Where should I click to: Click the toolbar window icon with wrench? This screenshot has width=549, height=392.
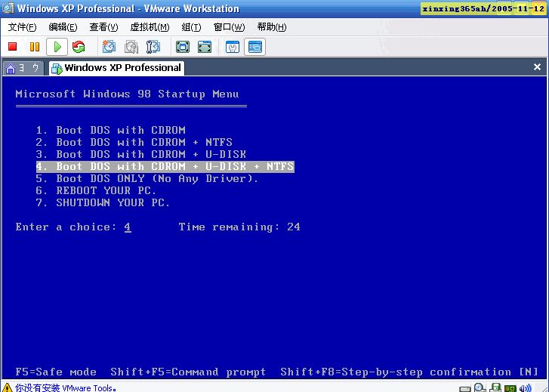pos(233,47)
